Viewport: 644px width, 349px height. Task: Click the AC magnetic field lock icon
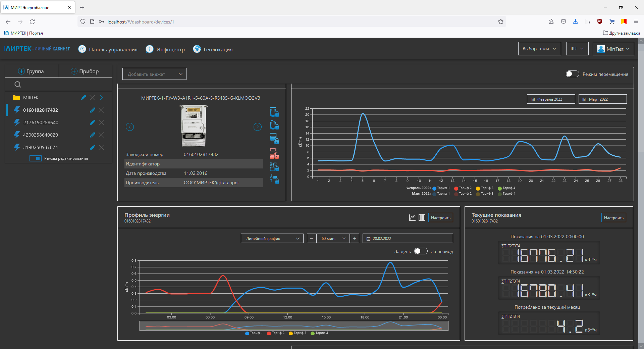274,125
